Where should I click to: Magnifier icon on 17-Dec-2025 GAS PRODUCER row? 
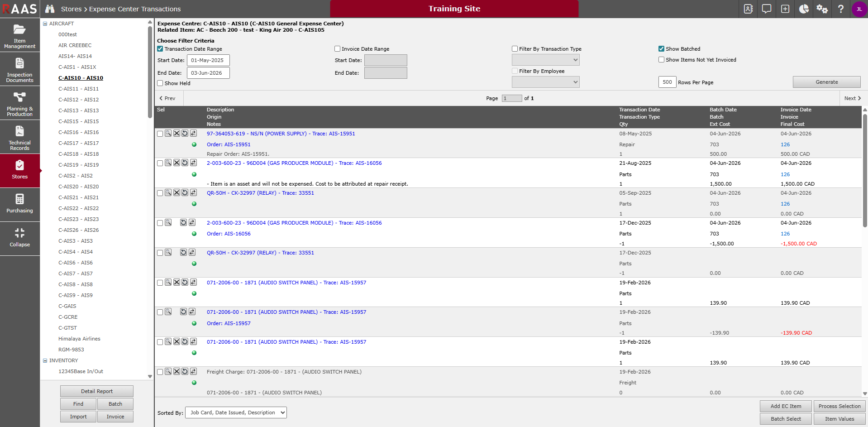(x=168, y=222)
